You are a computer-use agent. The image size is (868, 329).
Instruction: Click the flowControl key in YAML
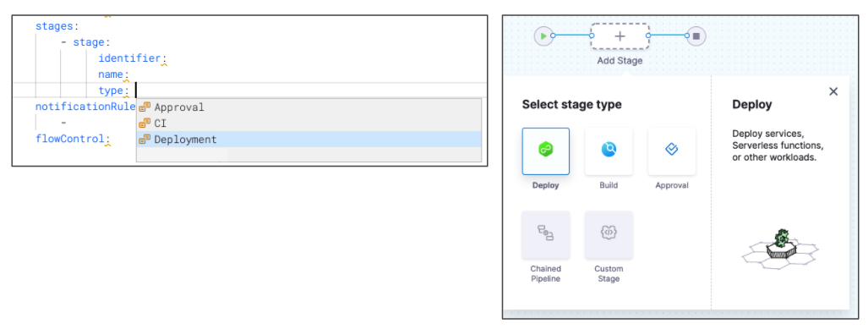pyautogui.click(x=73, y=139)
